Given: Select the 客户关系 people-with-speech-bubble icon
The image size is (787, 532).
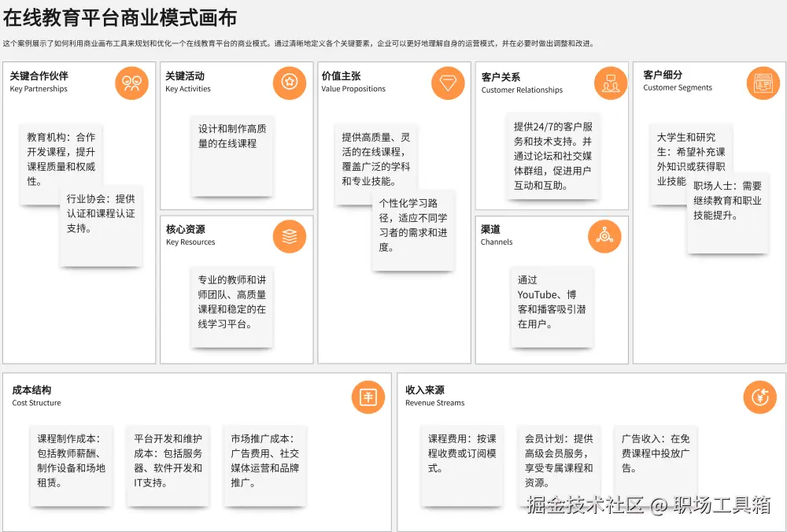Looking at the screenshot, I should tap(610, 83).
